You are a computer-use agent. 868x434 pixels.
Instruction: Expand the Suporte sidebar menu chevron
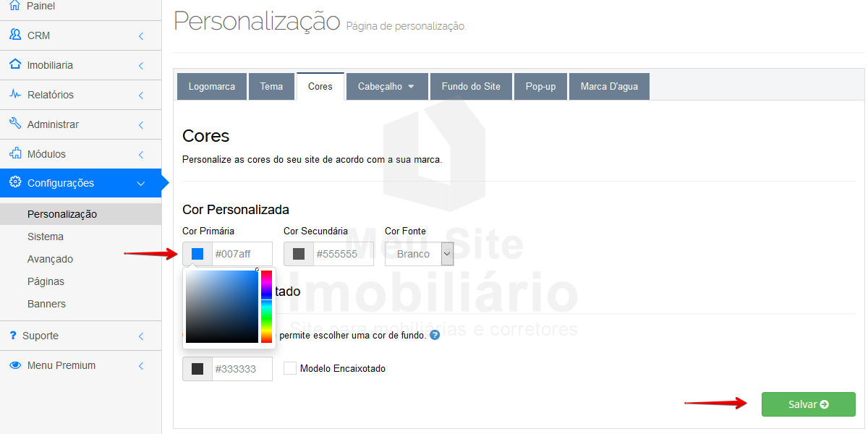[x=141, y=336]
